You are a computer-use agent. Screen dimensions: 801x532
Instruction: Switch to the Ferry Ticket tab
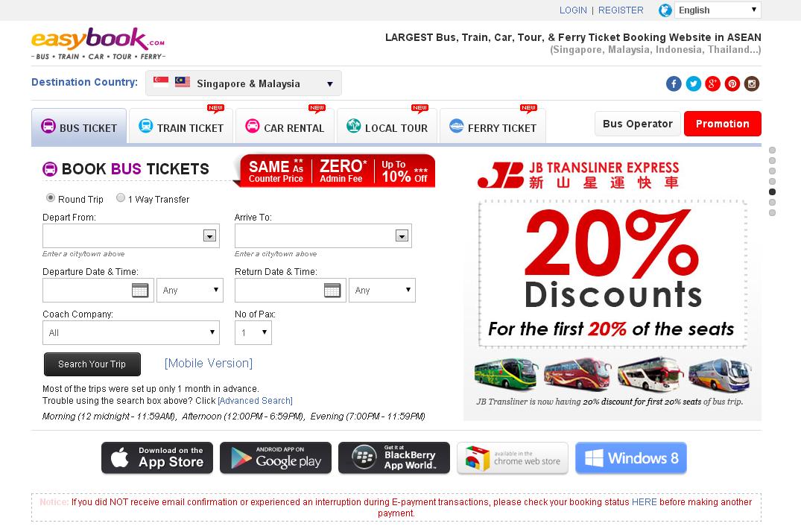coord(493,126)
